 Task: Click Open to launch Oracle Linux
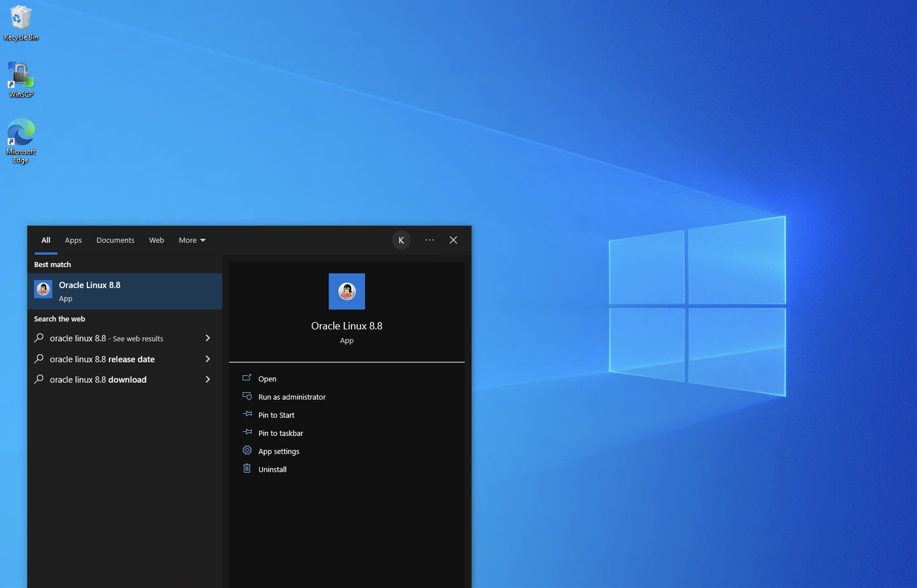click(x=267, y=379)
